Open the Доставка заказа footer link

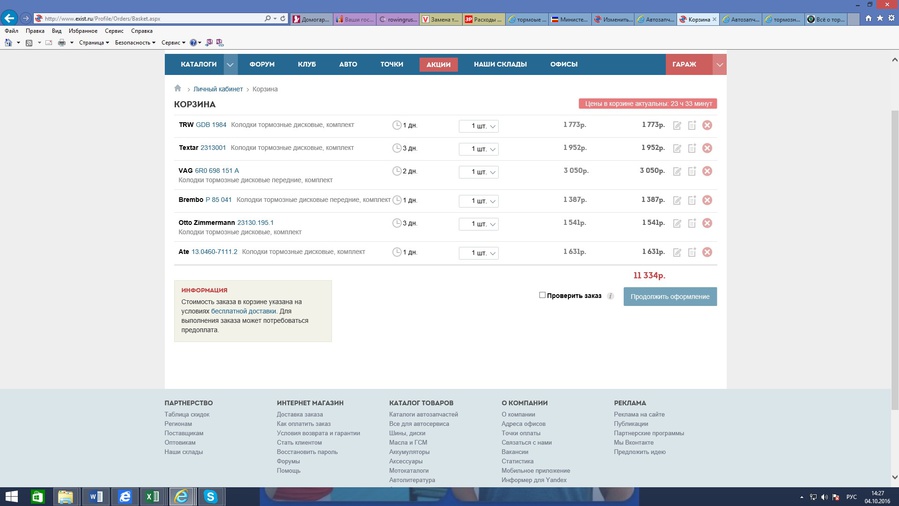(300, 414)
